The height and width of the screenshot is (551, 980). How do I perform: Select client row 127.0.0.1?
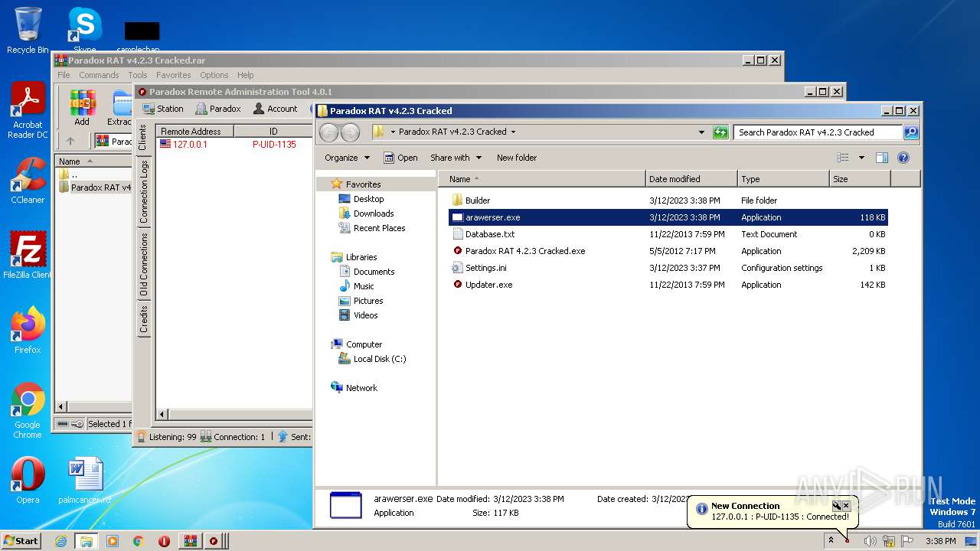[234, 144]
